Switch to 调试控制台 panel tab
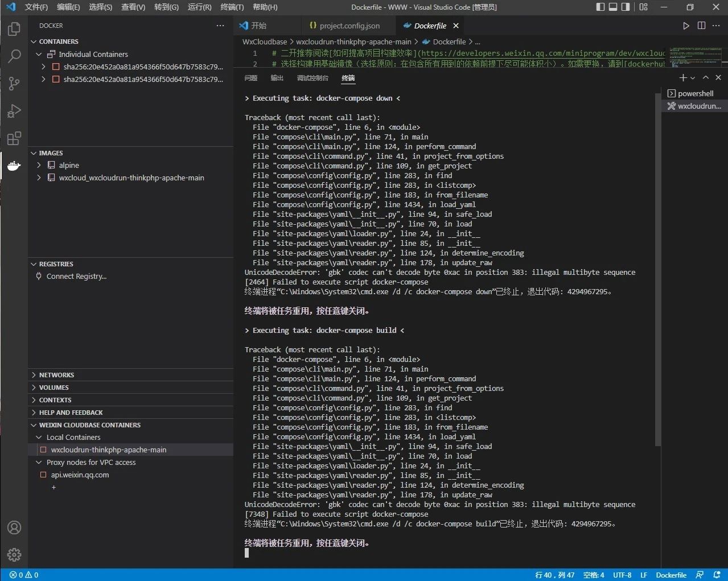 click(x=312, y=78)
